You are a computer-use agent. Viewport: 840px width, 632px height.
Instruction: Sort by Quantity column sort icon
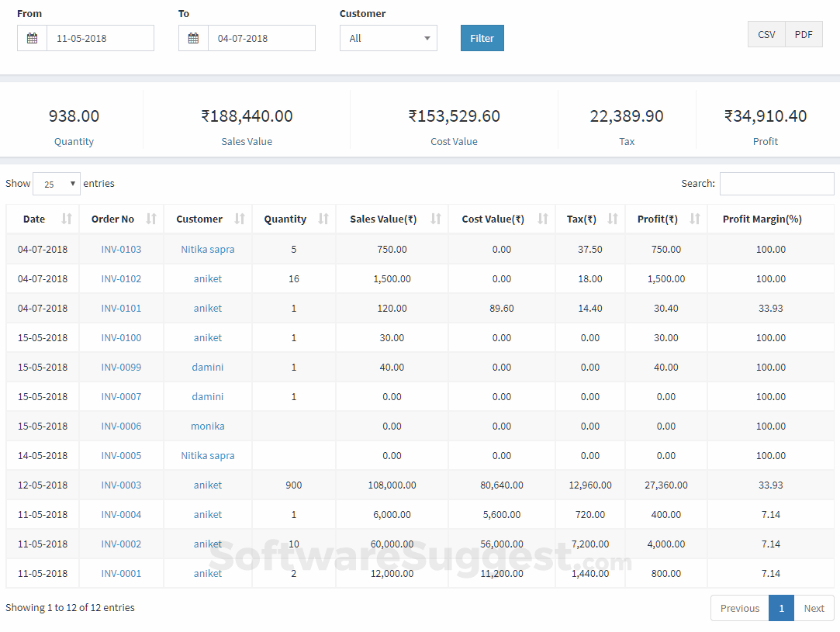pos(323,219)
